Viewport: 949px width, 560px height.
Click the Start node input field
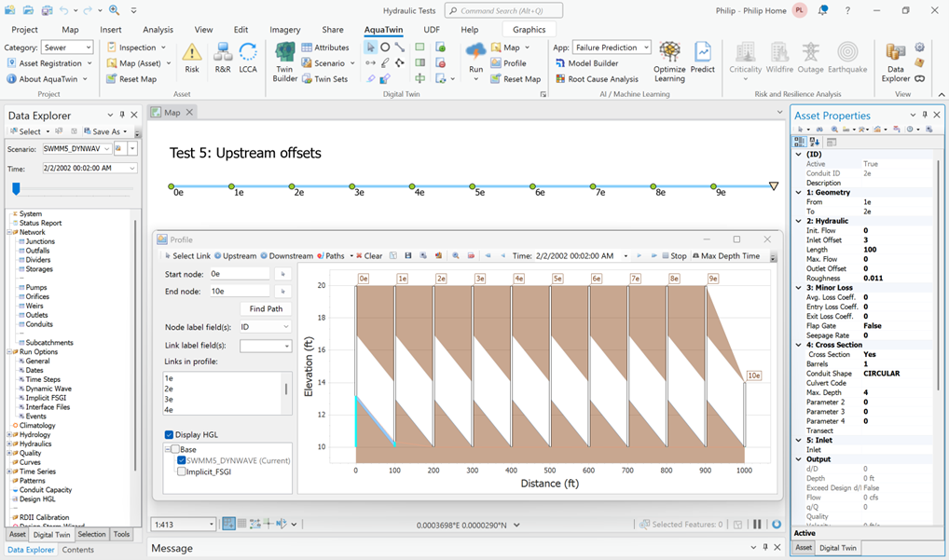pyautogui.click(x=238, y=274)
